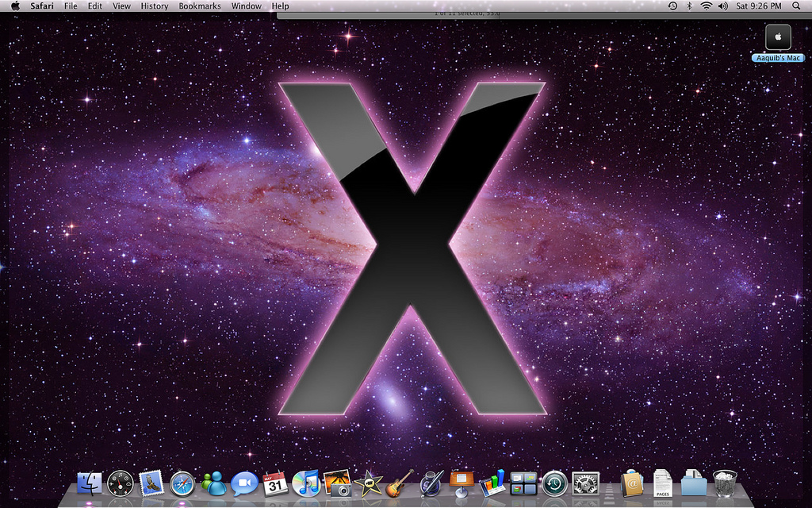The image size is (812, 508).
Task: Open the Edit menu
Action: coord(95,6)
